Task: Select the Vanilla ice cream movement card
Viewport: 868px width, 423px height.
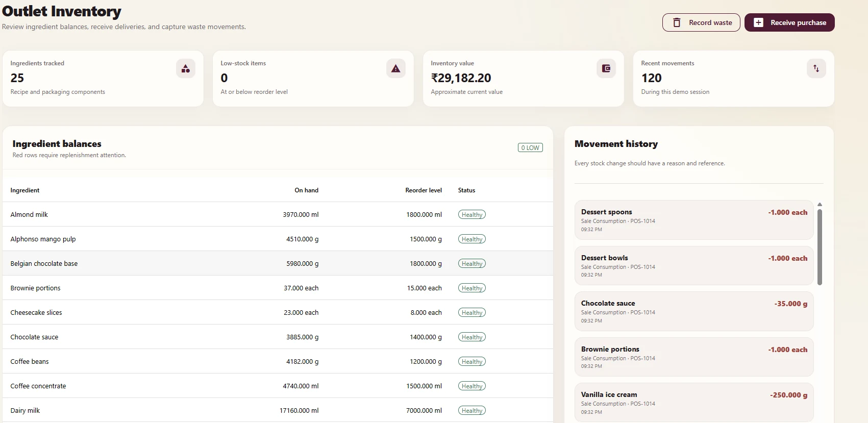Action: coord(694,403)
